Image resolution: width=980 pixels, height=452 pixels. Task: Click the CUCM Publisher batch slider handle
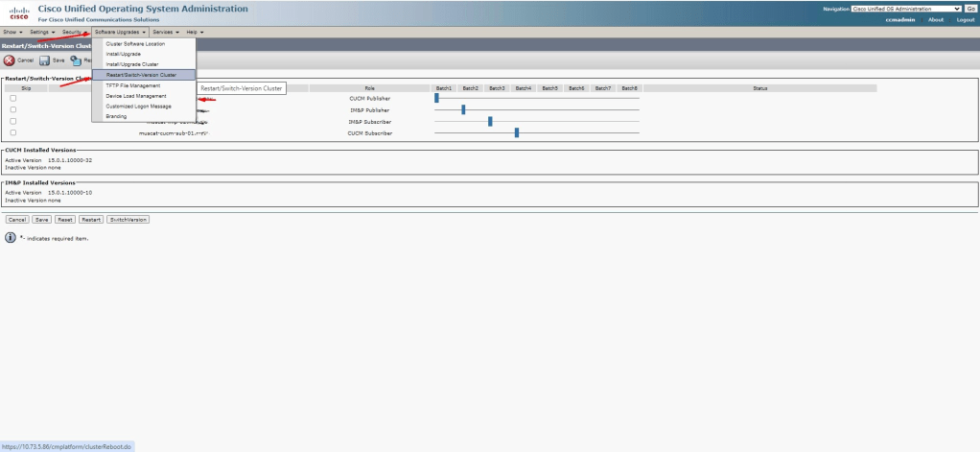tap(436, 98)
